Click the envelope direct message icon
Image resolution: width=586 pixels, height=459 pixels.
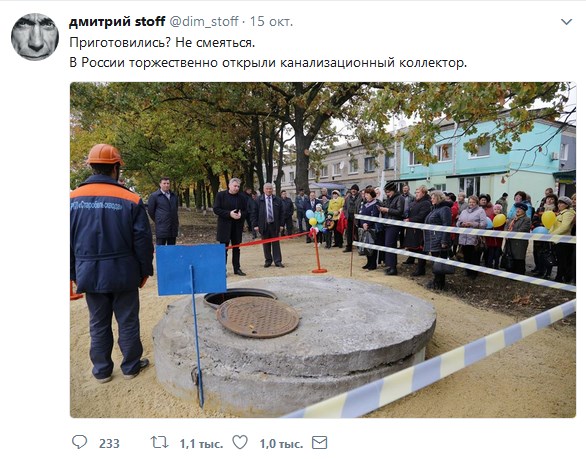[320, 443]
